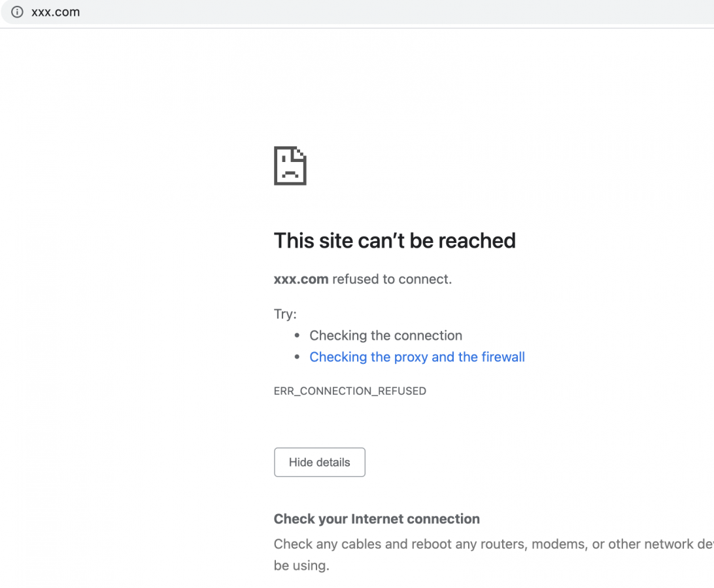Click bullet point before the proxy link
Viewport: 714px width, 588px height.
[297, 357]
